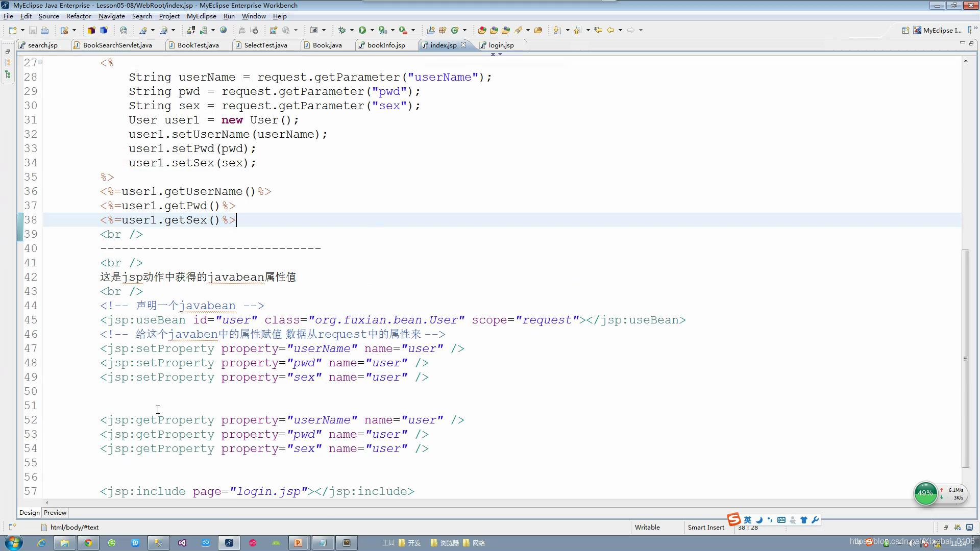The height and width of the screenshot is (551, 980).
Task: Open the MyEclipse menu
Action: (x=202, y=16)
